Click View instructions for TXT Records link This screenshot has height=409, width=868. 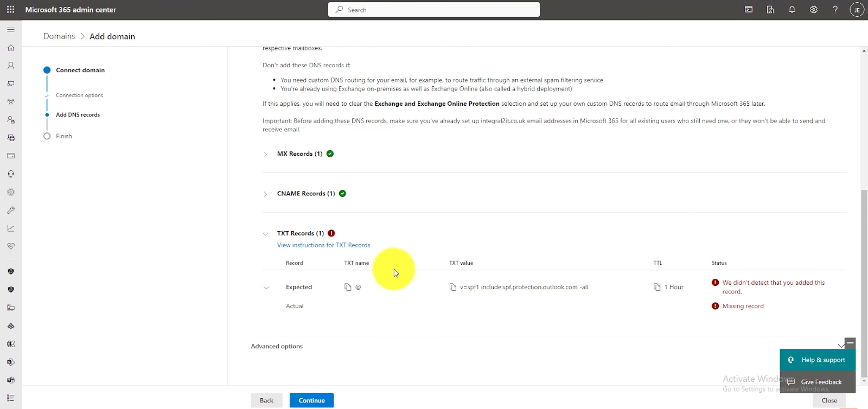[x=324, y=245]
